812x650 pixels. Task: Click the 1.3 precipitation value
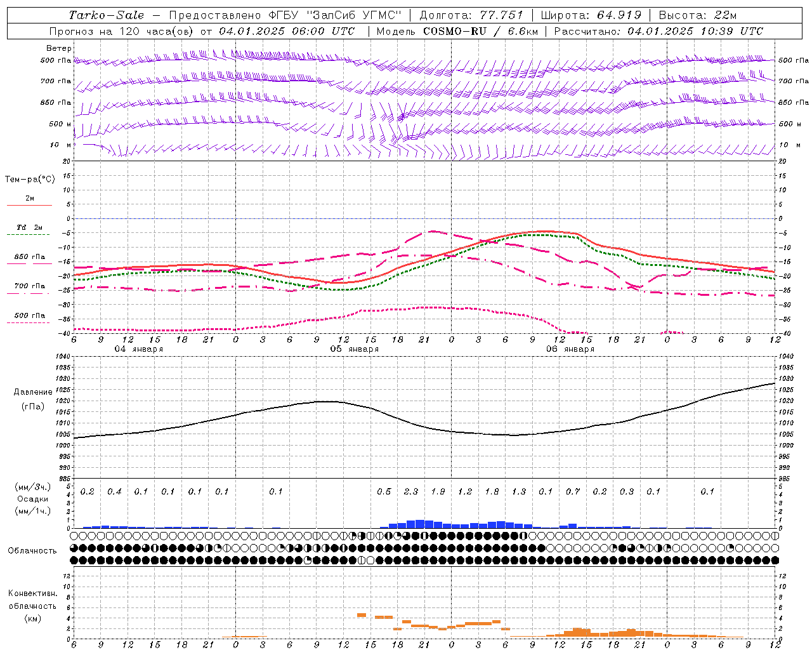point(519,491)
